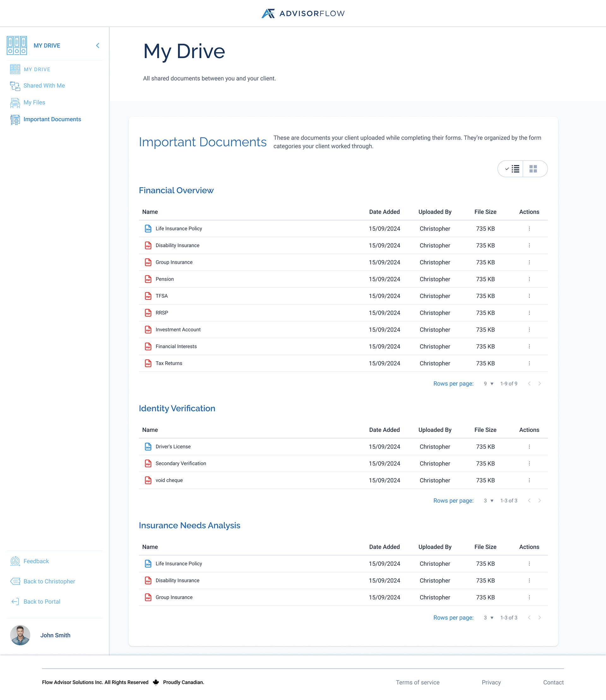Open the Shared With Me section
The height and width of the screenshot is (700, 606).
pyautogui.click(x=44, y=86)
